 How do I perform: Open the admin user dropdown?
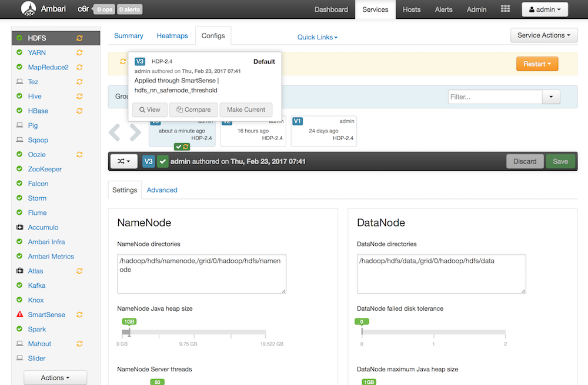point(544,9)
